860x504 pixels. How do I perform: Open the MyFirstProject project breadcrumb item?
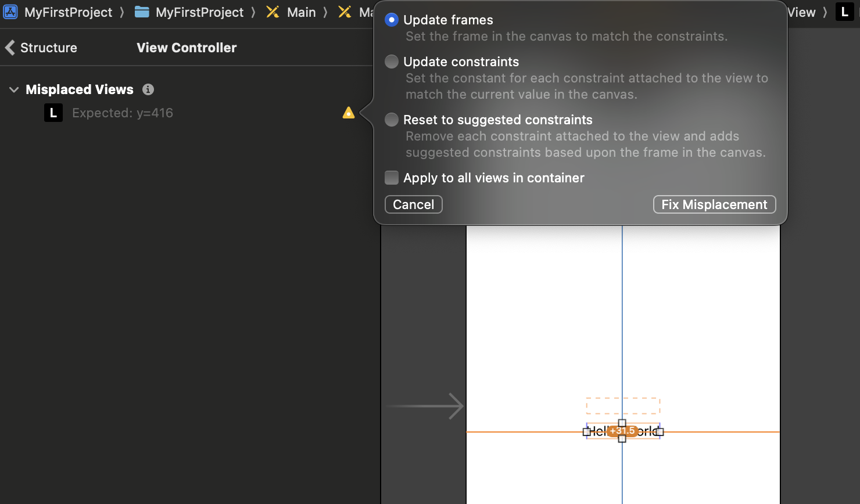coord(68,12)
